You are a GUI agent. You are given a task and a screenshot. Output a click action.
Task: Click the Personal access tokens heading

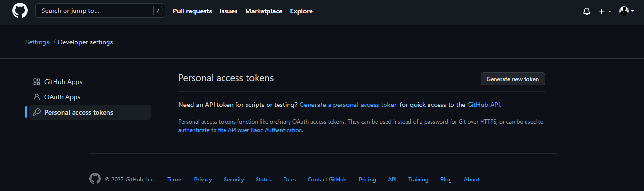[226, 78]
